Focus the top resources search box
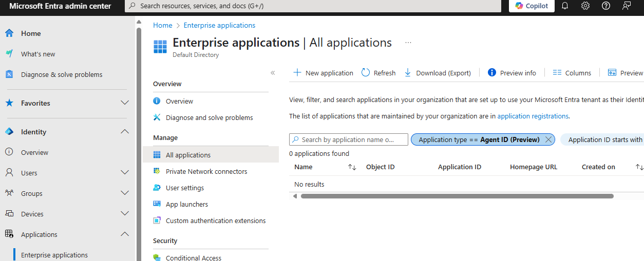Viewport: 644px width, 261px height. pos(313,6)
